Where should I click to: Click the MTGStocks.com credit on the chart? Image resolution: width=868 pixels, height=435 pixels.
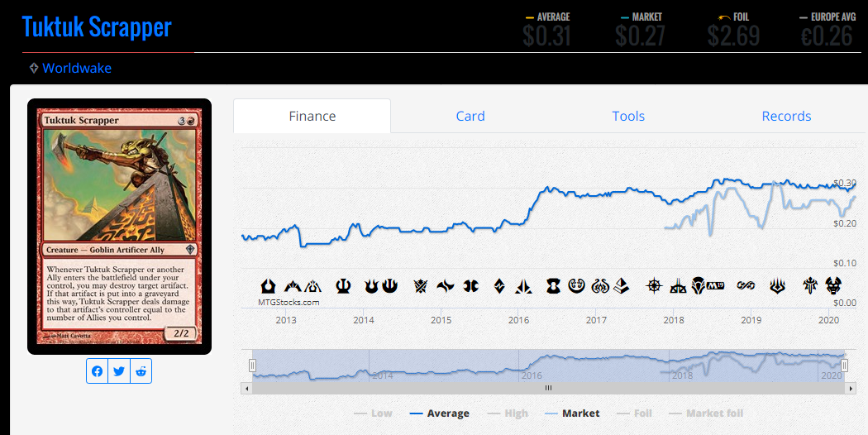(x=289, y=303)
